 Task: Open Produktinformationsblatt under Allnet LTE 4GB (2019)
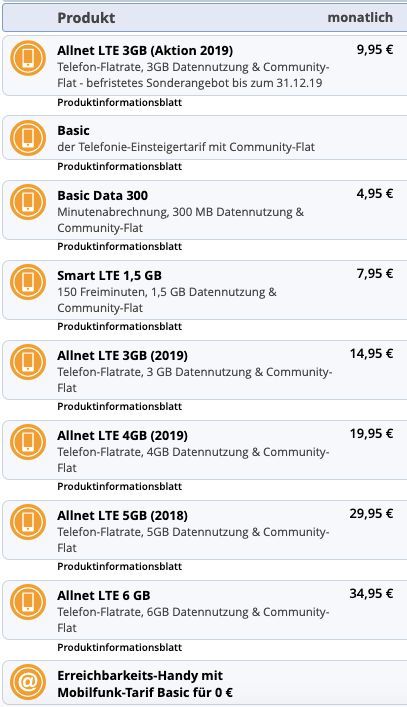119,487
